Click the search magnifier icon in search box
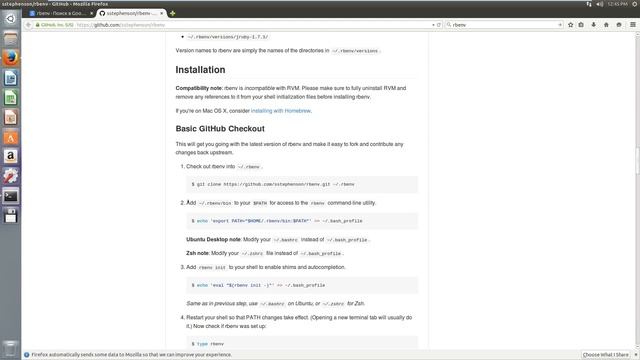This screenshot has height=360, width=640. point(449,25)
